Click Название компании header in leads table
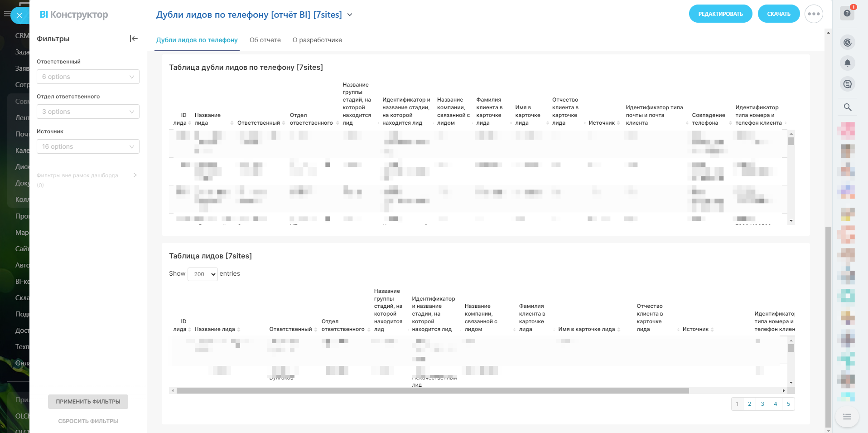 [481, 317]
